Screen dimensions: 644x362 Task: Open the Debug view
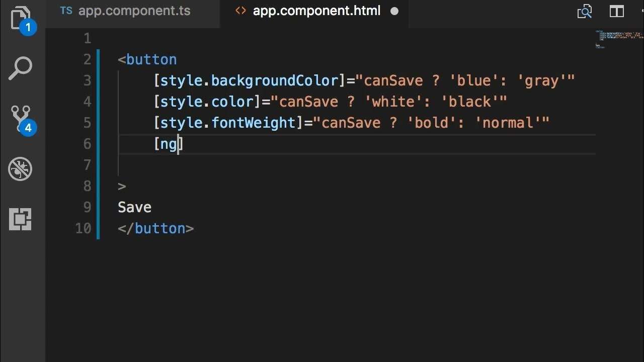[21, 169]
